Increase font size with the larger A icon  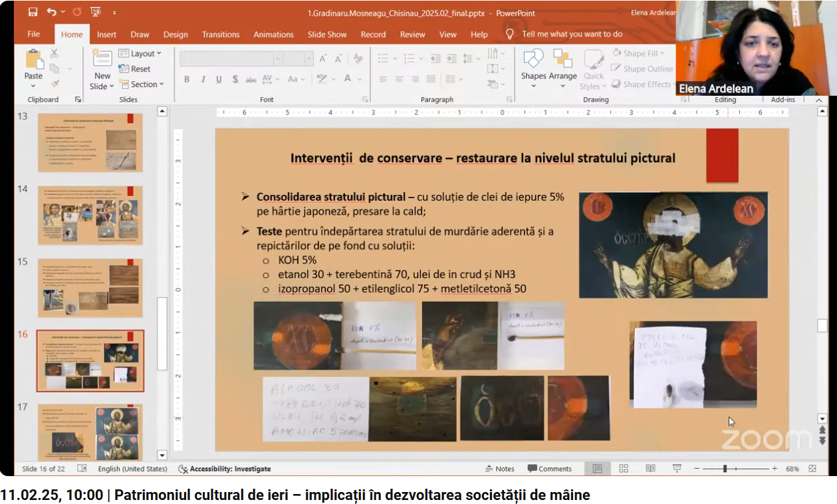coord(323,59)
